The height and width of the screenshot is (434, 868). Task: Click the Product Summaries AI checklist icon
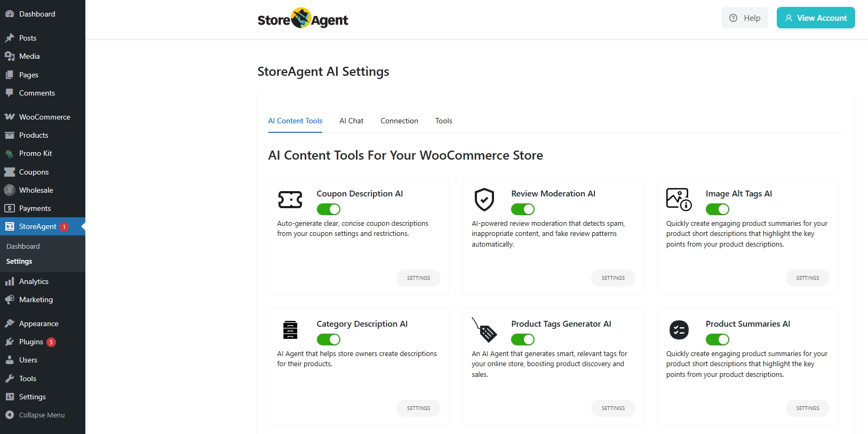coord(679,330)
